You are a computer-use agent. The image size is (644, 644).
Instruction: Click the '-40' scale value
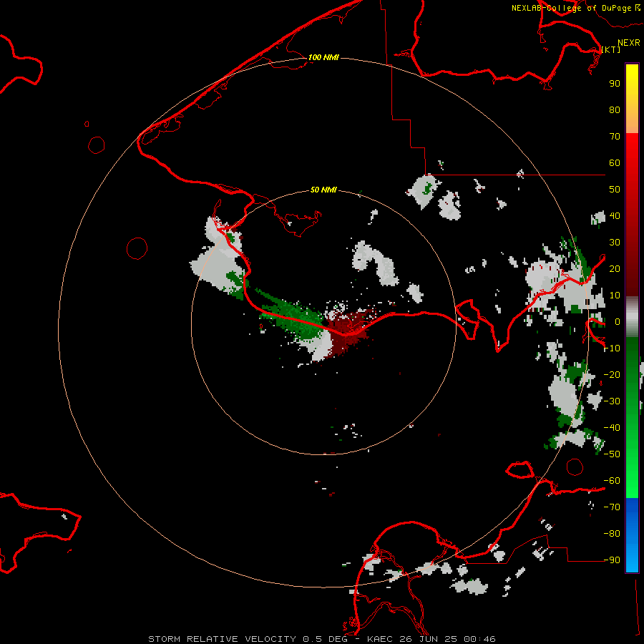click(612, 428)
